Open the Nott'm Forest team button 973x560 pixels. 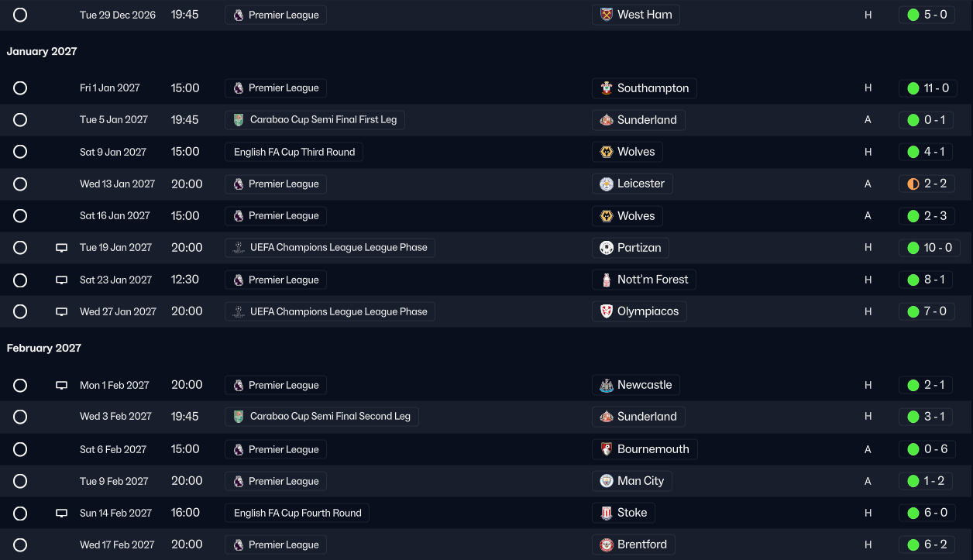pyautogui.click(x=645, y=280)
